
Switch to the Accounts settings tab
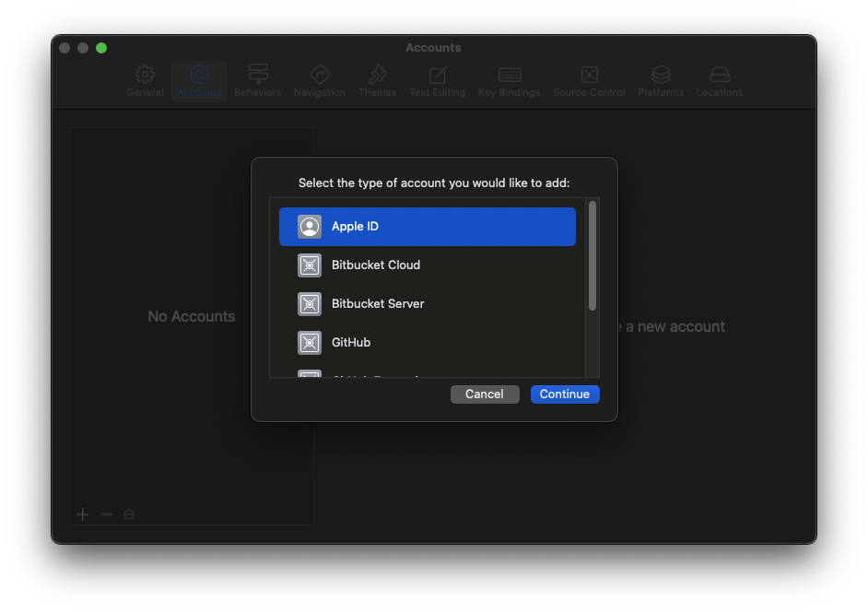[199, 81]
